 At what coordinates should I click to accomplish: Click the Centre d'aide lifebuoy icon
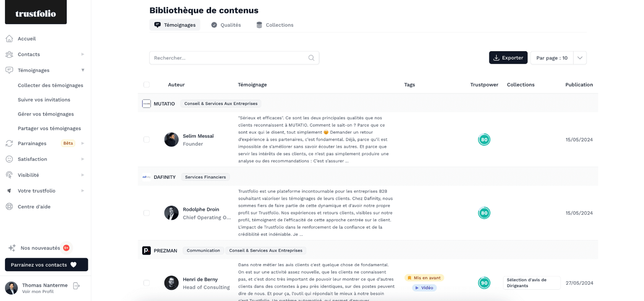(9, 206)
